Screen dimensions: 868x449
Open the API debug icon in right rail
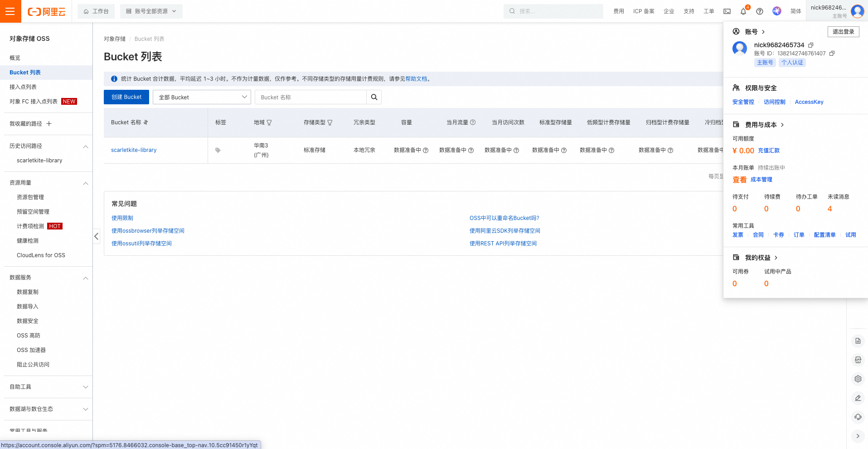858,360
